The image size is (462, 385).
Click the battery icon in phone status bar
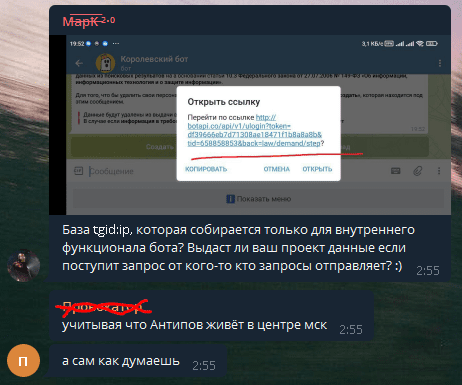432,44
